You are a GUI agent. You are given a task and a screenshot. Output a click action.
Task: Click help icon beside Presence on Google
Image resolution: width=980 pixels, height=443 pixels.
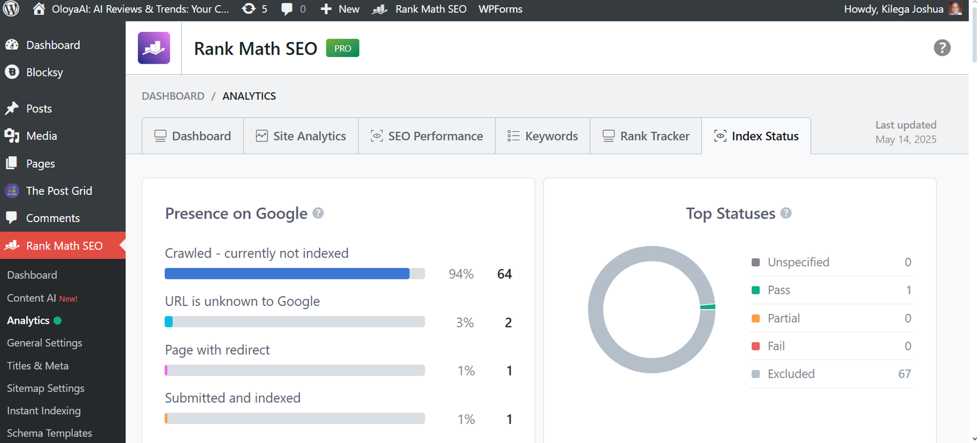click(318, 213)
